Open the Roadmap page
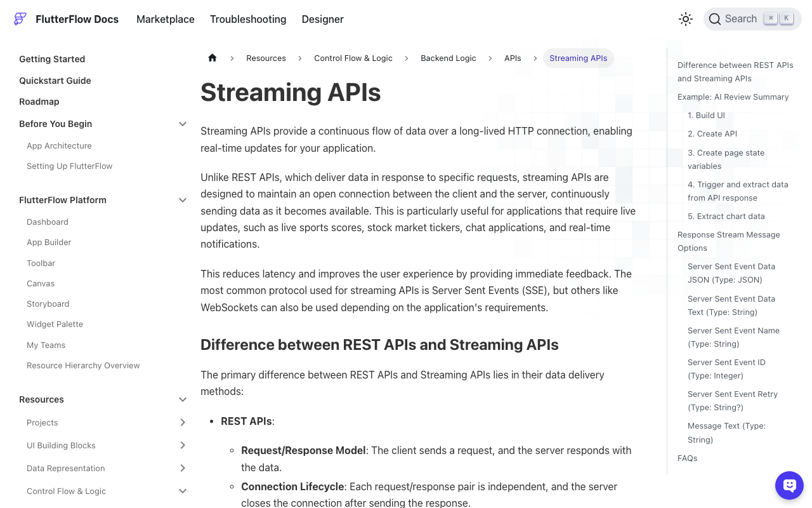Image resolution: width=812 pixels, height=508 pixels. (39, 102)
